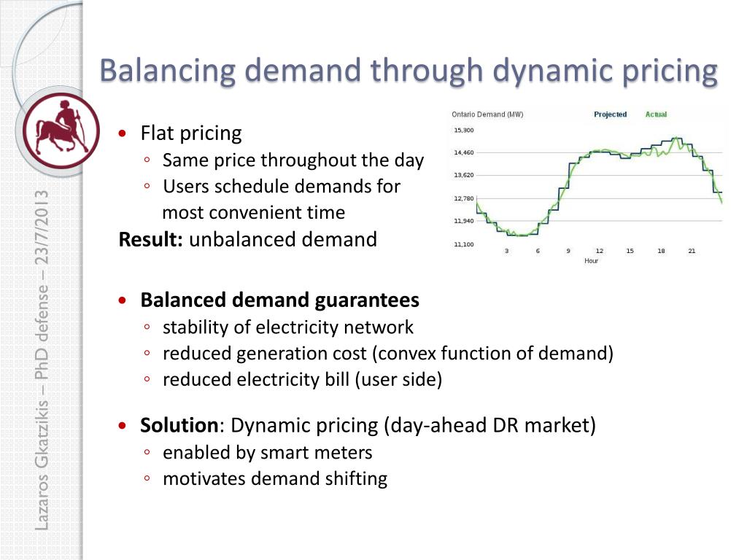
Task: Click 'stability of electricity network' bullet
Action: (x=287, y=327)
